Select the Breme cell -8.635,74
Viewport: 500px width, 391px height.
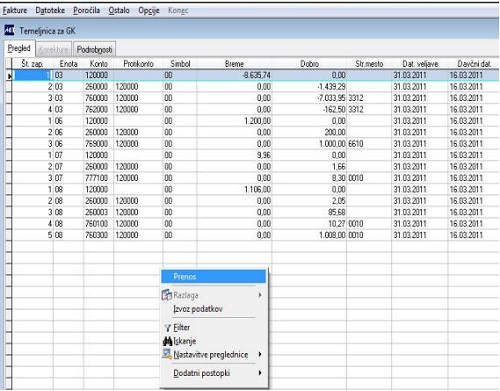pyautogui.click(x=234, y=75)
